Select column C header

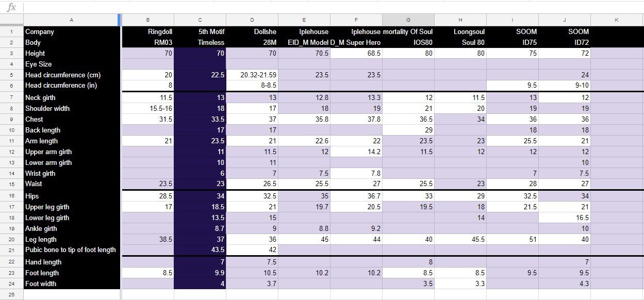pos(200,20)
